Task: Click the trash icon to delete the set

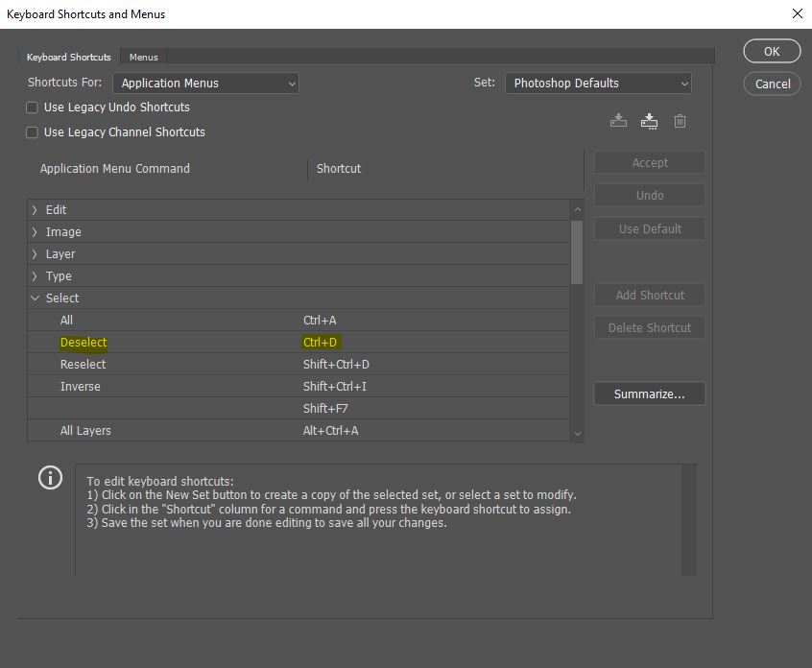Action: pos(680,121)
